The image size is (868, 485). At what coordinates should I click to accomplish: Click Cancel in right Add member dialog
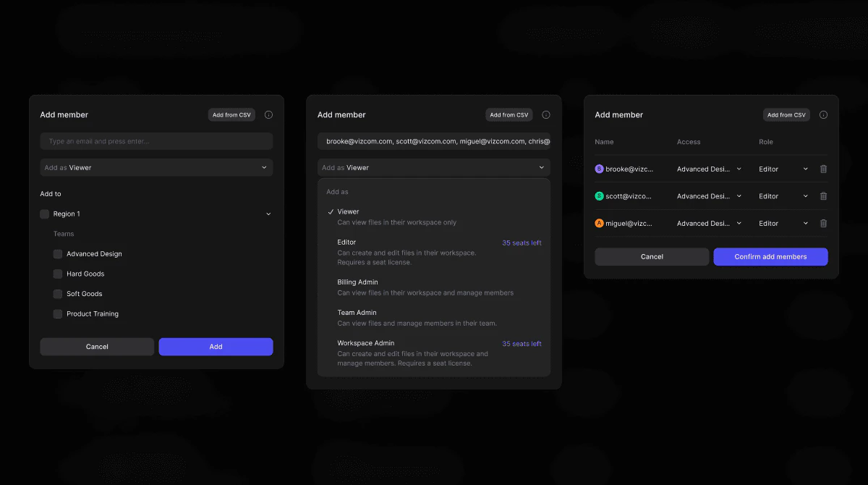point(652,256)
